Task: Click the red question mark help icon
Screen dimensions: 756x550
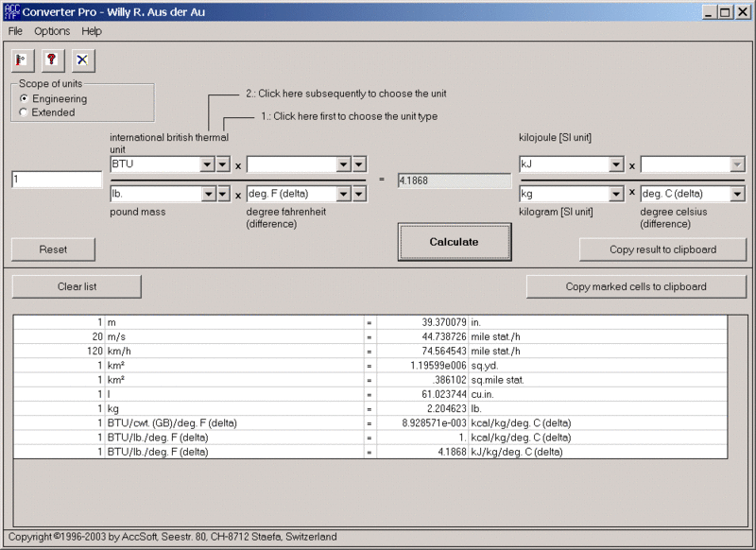Action: point(53,60)
